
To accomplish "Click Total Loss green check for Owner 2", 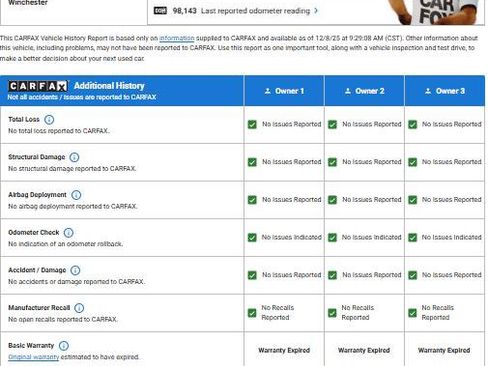I will tap(332, 124).
